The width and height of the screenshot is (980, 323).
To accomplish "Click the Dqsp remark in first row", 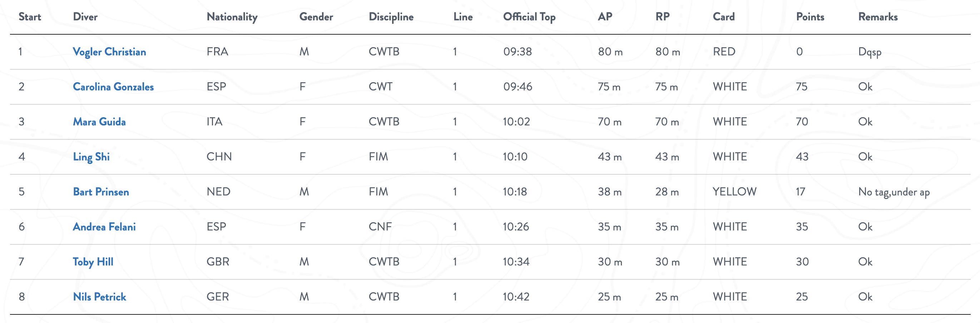I will tap(869, 52).
